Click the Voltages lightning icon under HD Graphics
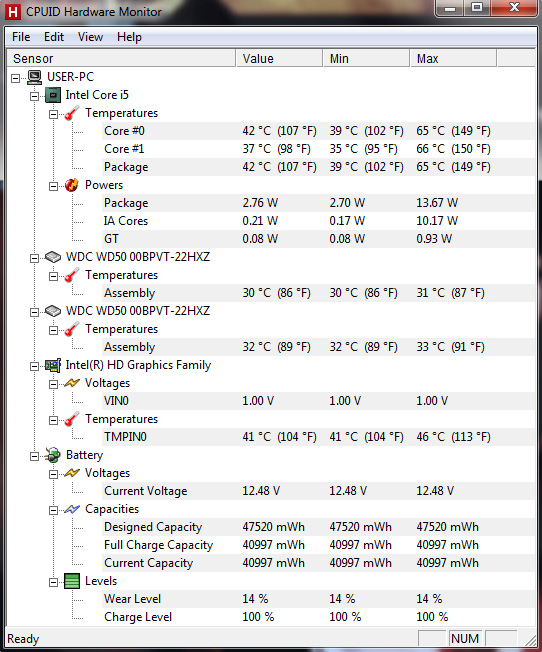This screenshot has width=542, height=652. 72,383
